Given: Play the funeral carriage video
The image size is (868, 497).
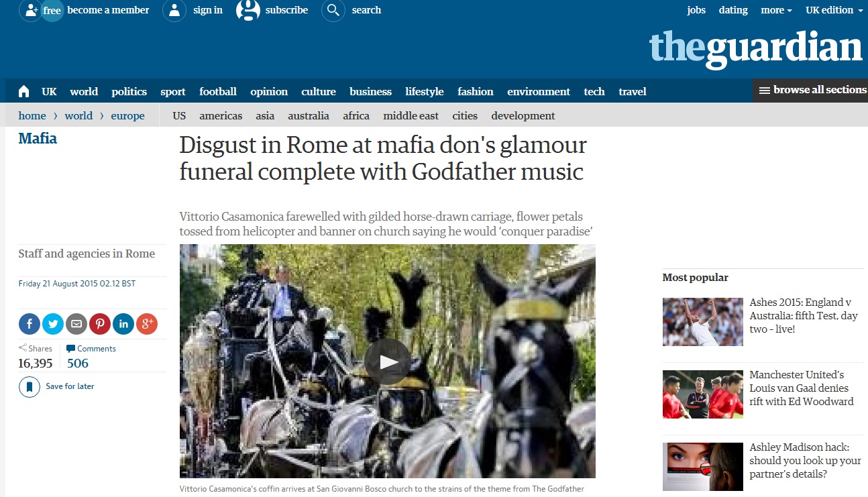Looking at the screenshot, I should tap(388, 362).
